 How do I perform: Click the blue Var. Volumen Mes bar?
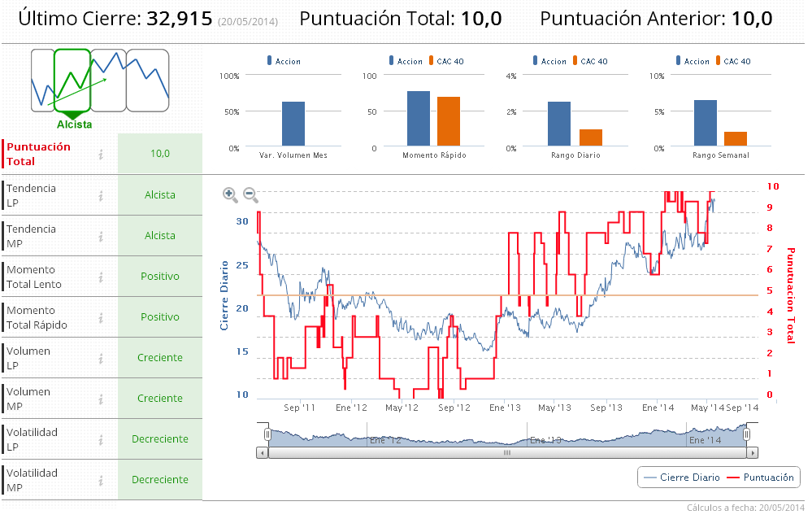(x=293, y=124)
